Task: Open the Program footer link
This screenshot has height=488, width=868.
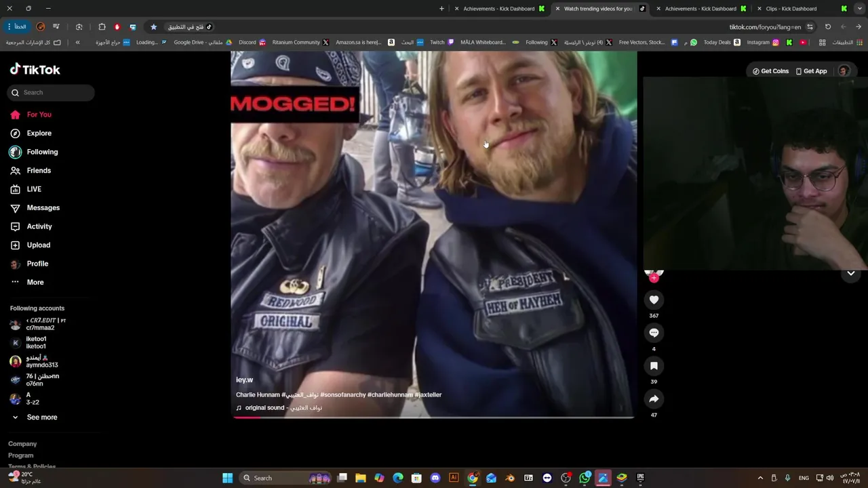Action: tap(20, 455)
